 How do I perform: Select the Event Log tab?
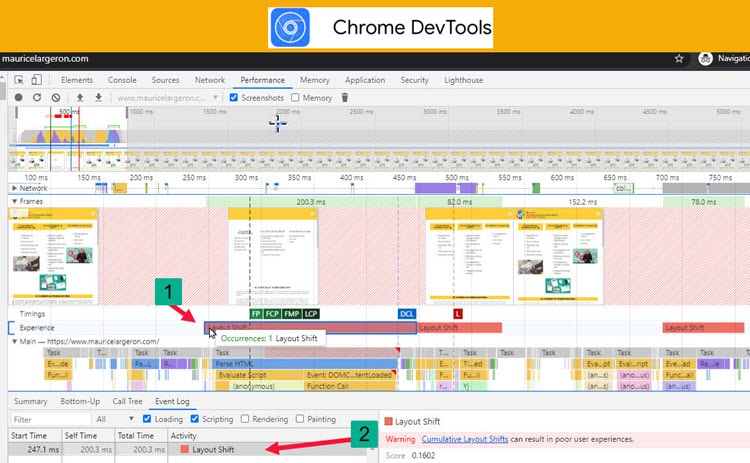172,401
